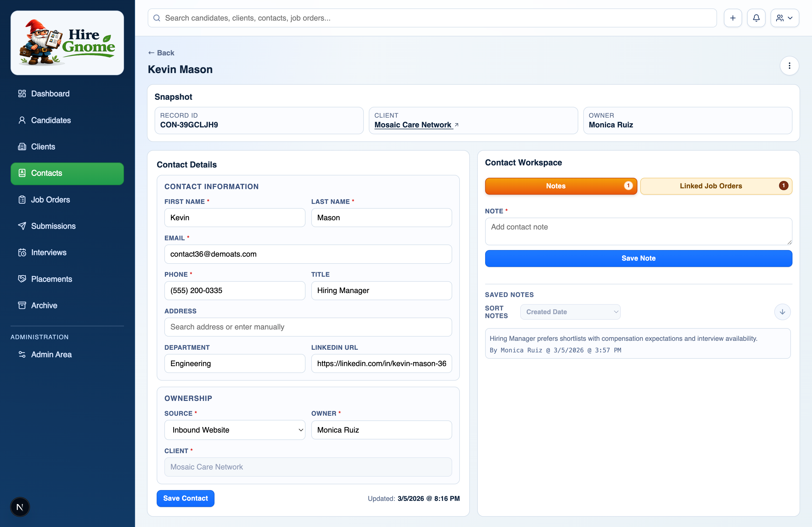Open Sort Notes Created Date dropdown

570,312
